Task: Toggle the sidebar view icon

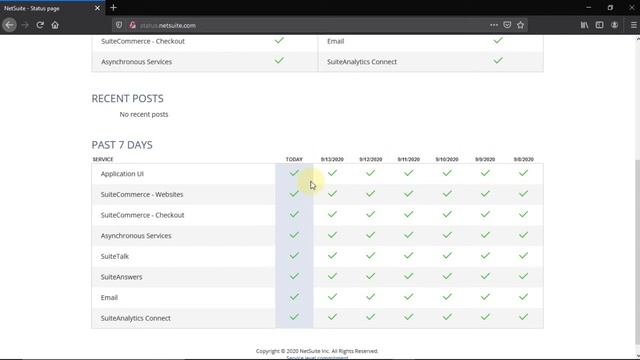Action: [x=599, y=25]
